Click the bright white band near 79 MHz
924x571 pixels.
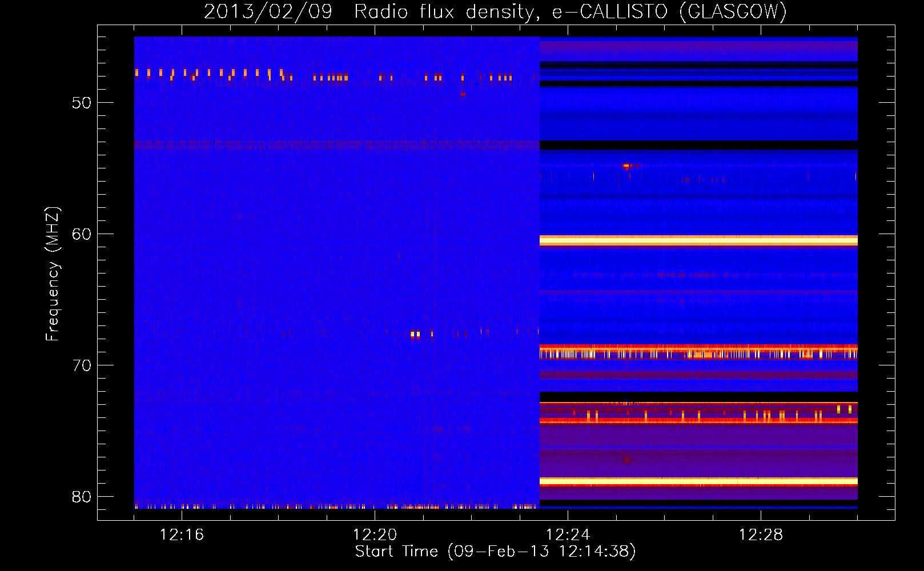point(698,481)
